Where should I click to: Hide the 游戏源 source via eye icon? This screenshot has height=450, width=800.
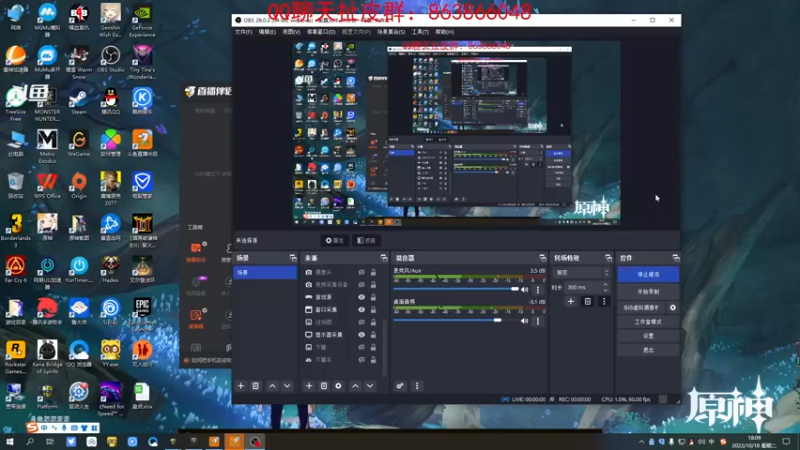[361, 297]
